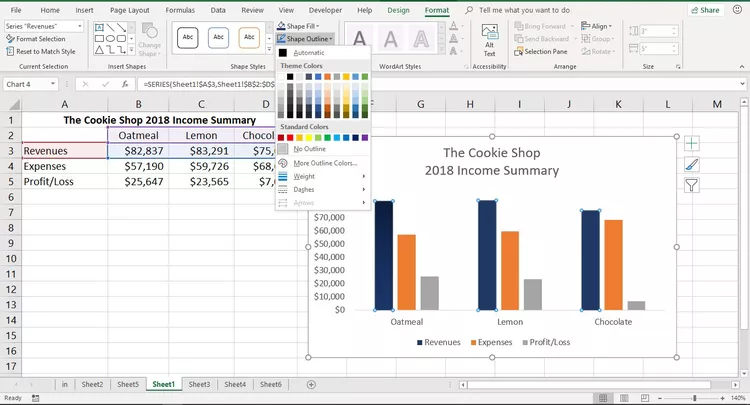Open the Chart Filters funnel button

tap(692, 185)
